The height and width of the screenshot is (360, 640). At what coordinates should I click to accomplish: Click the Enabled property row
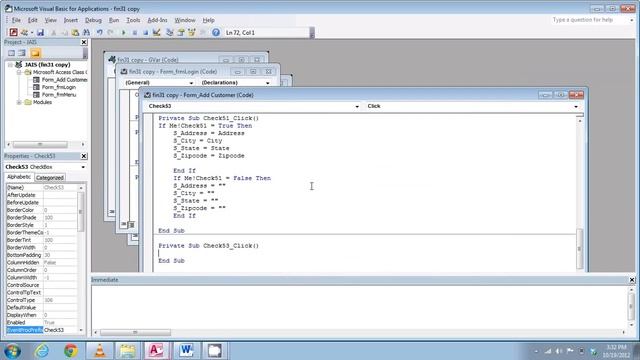pos(41,322)
